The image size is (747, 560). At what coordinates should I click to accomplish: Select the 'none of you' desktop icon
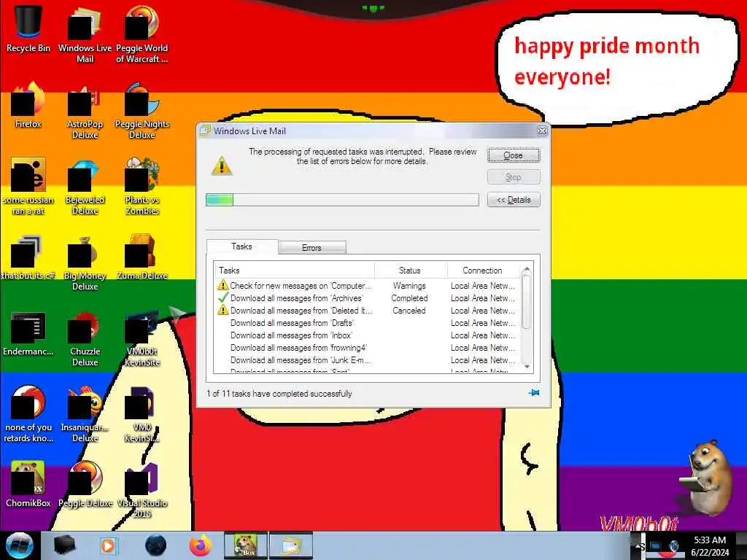(28, 414)
